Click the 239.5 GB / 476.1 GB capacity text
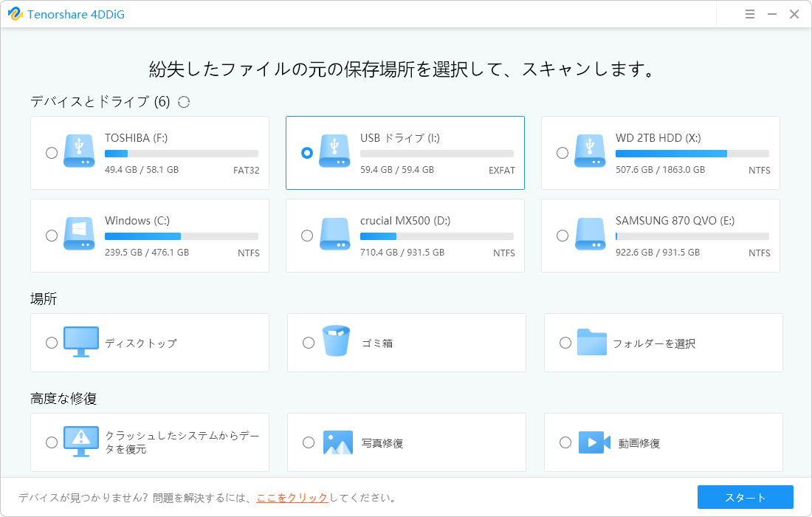 (x=147, y=253)
